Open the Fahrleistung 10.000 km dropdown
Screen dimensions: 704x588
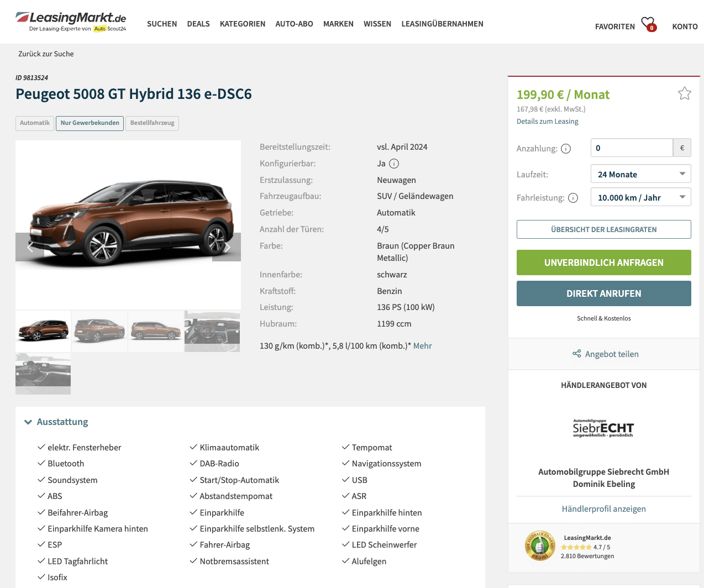pyautogui.click(x=641, y=197)
